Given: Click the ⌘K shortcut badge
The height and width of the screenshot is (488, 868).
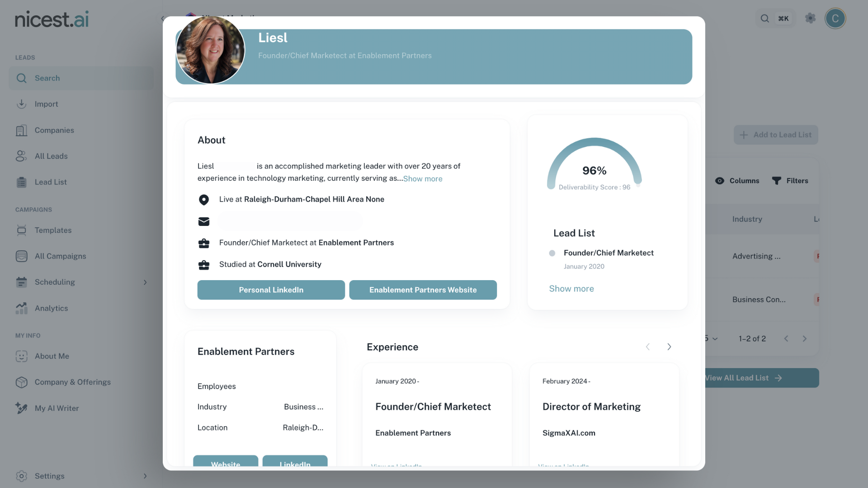Looking at the screenshot, I should 783,19.
